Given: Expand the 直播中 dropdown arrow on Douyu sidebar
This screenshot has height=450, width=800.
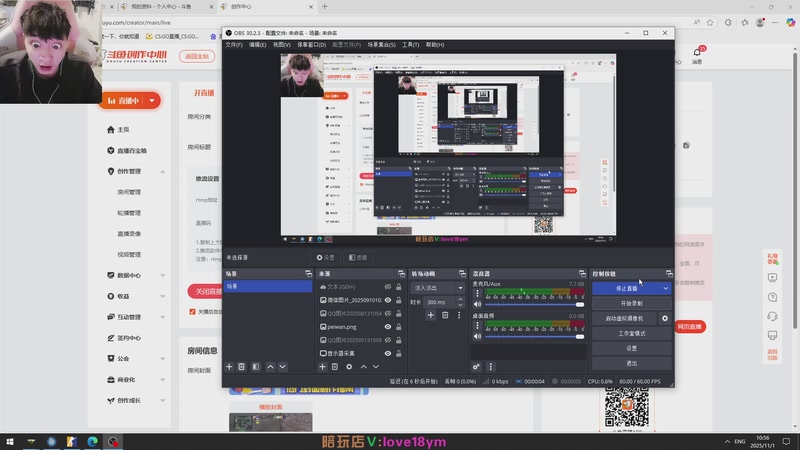Looking at the screenshot, I should [152, 101].
